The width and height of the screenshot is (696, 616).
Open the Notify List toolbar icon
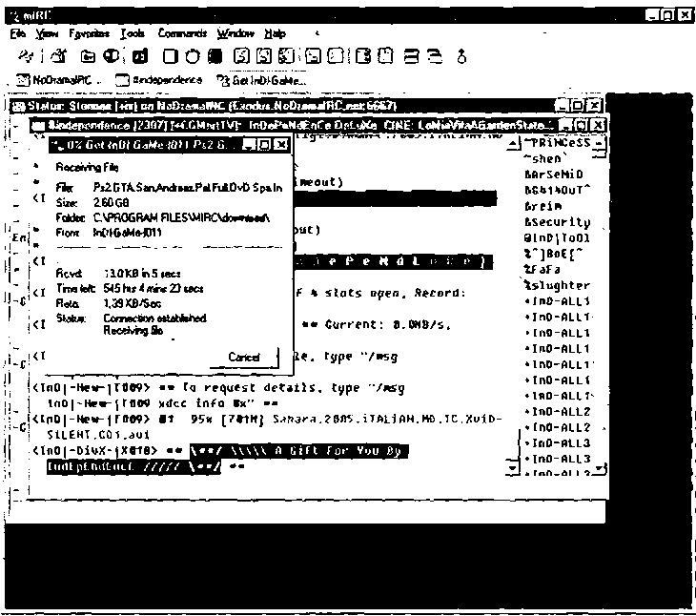coord(364,56)
